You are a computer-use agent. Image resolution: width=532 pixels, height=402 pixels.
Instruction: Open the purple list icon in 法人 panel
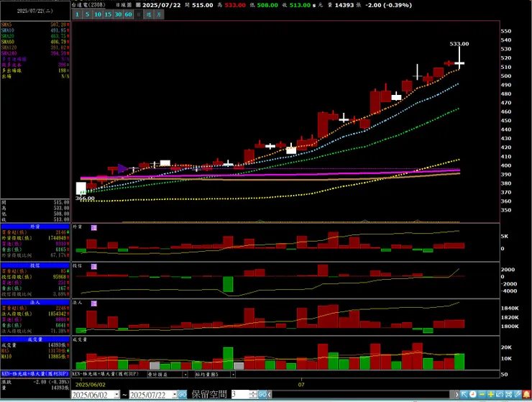point(94,303)
